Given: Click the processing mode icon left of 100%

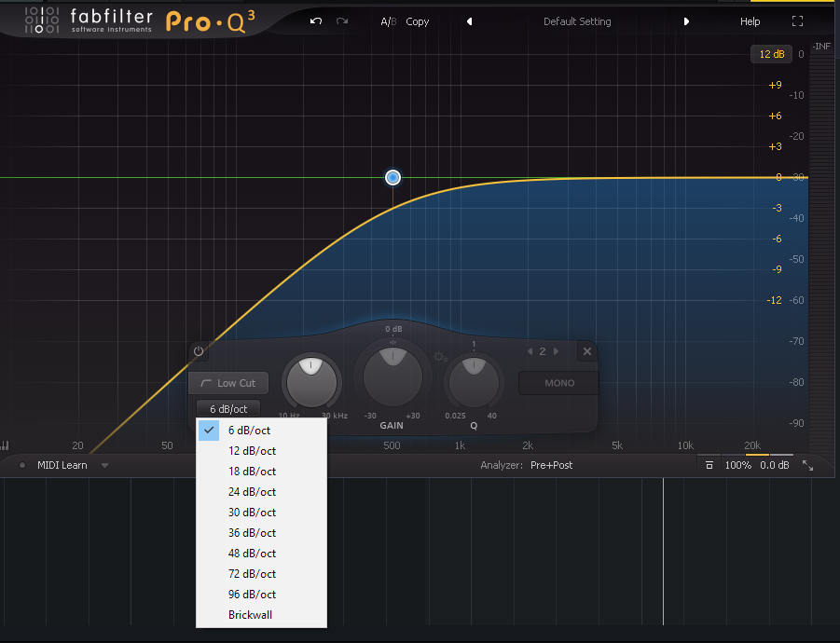Looking at the screenshot, I should 709,465.
